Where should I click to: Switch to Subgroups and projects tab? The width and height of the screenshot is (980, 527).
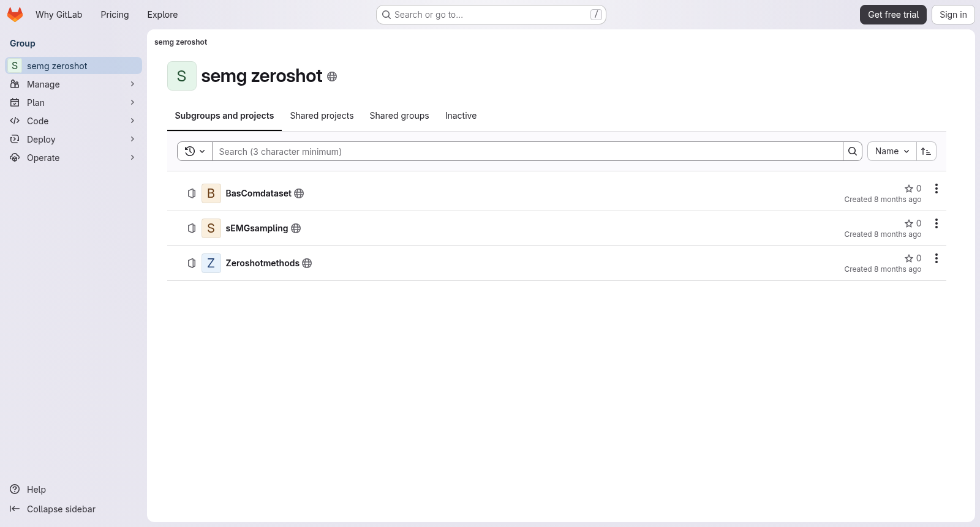click(x=224, y=116)
